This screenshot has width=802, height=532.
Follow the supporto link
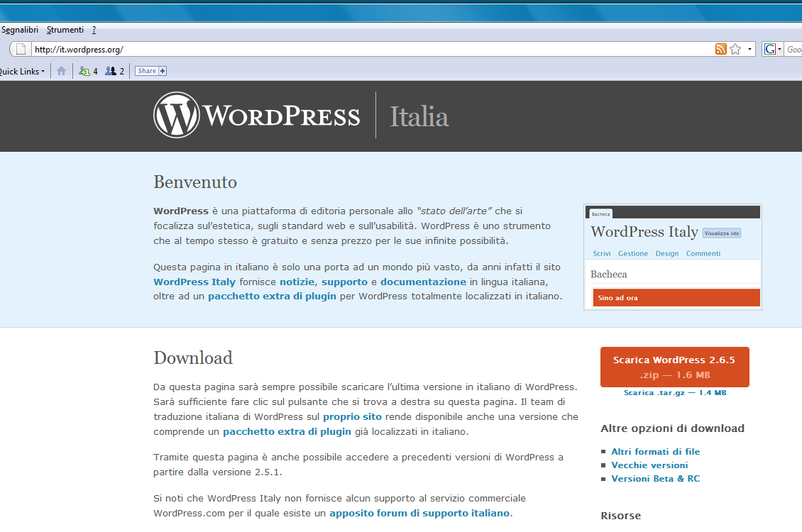click(x=344, y=282)
